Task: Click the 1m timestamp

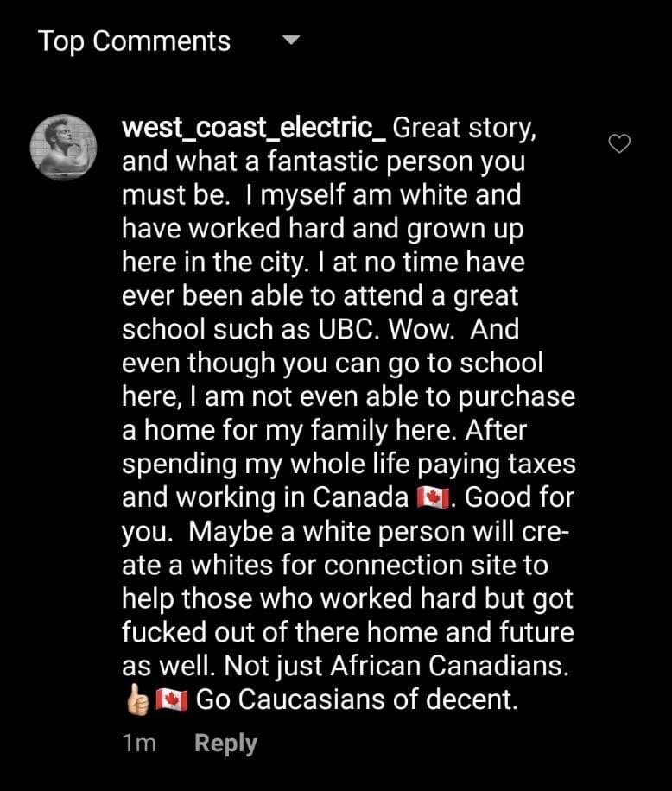Action: (x=140, y=743)
